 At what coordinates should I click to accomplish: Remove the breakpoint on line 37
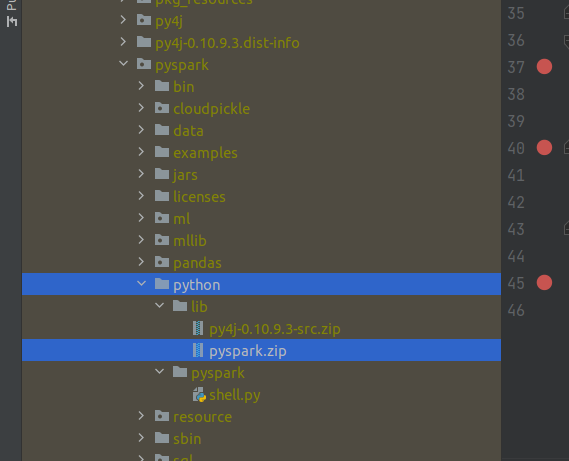pos(544,67)
